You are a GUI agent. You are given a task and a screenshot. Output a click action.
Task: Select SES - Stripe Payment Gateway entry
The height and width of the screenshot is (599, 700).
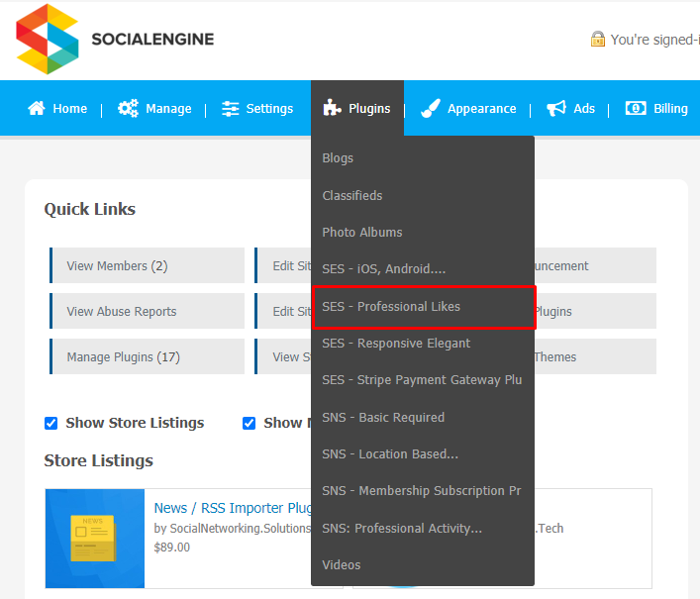(423, 380)
